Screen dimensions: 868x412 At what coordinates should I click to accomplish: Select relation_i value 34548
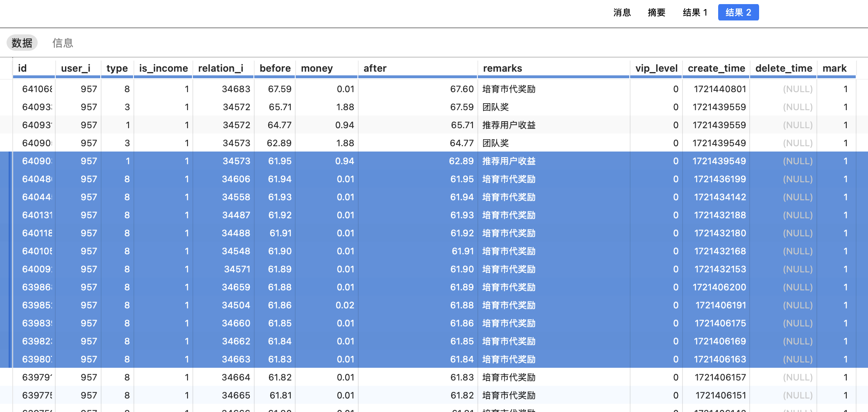(236, 251)
